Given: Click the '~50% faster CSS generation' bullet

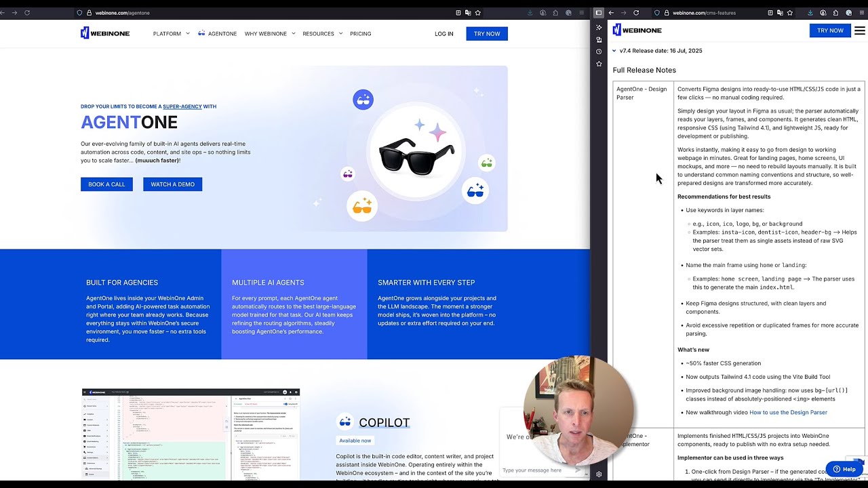Looking at the screenshot, I should 723,363.
